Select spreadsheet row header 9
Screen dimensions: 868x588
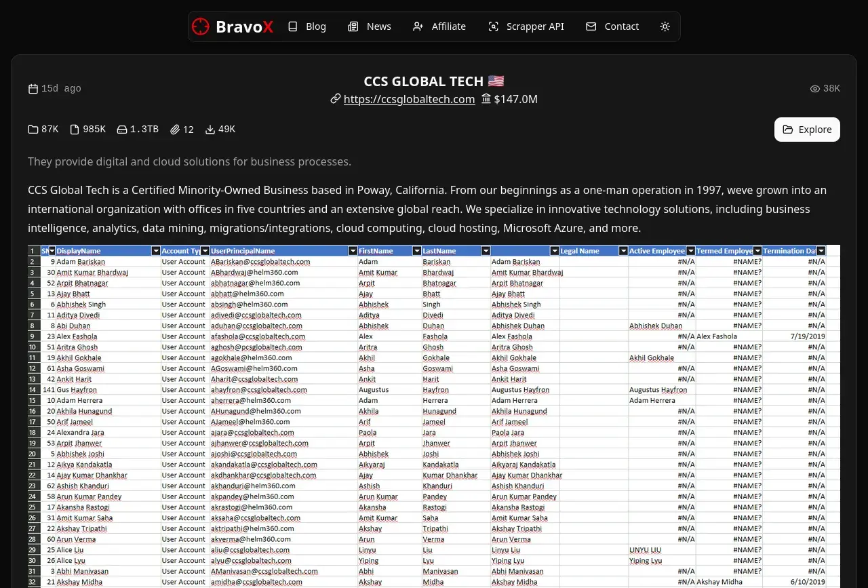[34, 336]
